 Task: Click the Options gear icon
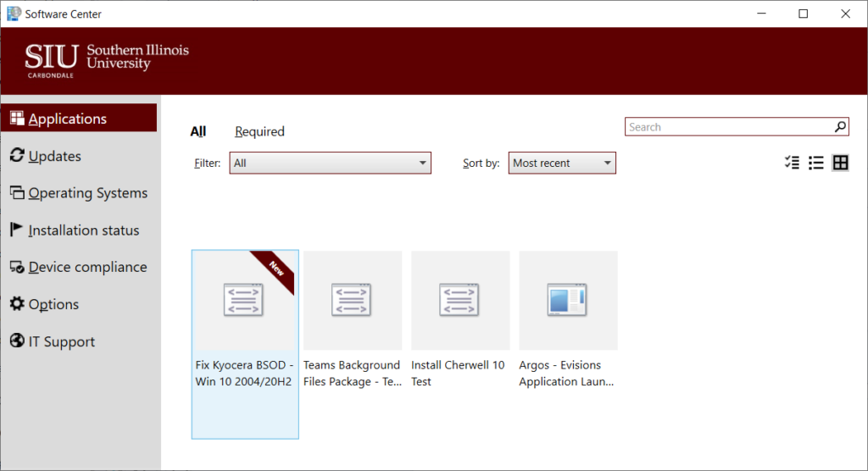[x=17, y=303]
